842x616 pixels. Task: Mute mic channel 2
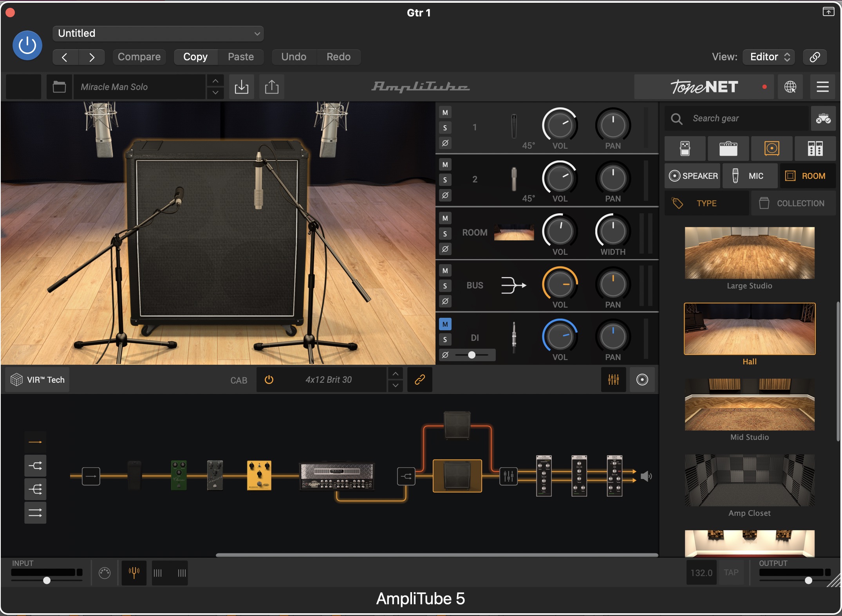pos(445,165)
